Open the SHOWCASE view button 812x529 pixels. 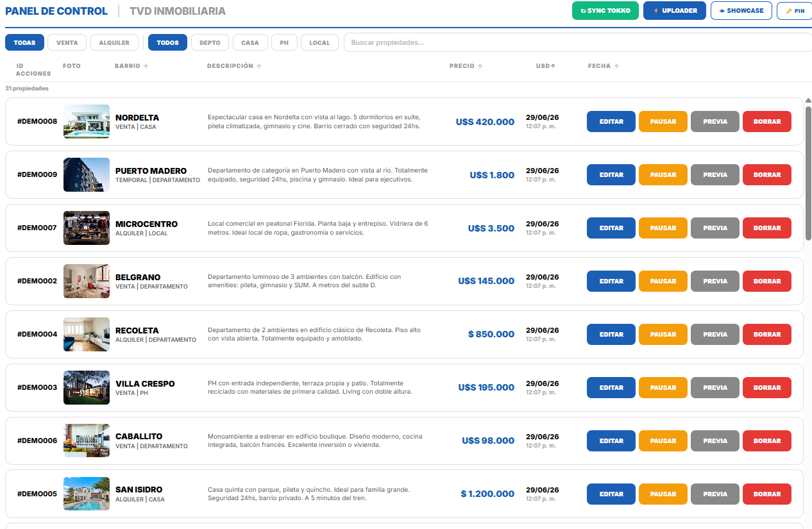point(741,10)
